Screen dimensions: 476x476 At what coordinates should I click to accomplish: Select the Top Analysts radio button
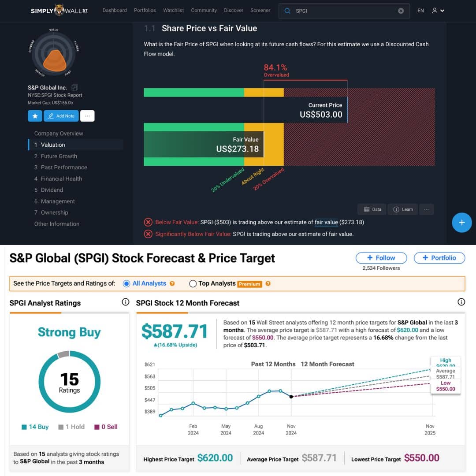point(193,283)
